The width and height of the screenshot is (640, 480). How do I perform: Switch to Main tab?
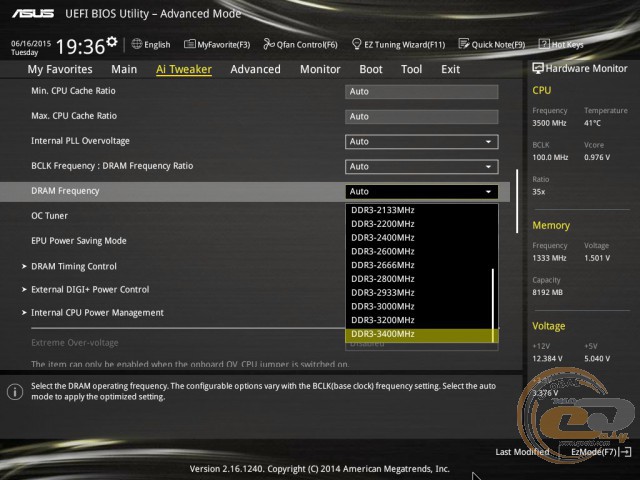(x=124, y=69)
